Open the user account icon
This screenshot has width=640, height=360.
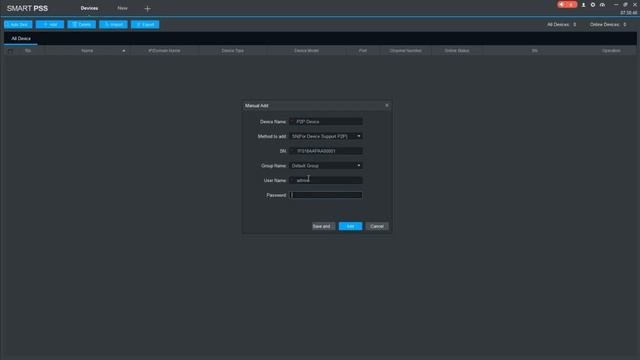coord(583,5)
